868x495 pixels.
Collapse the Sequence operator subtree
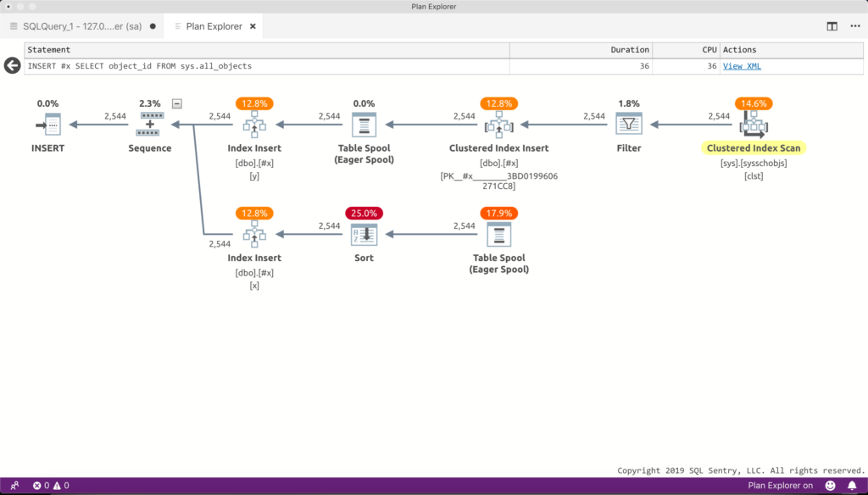tap(176, 103)
